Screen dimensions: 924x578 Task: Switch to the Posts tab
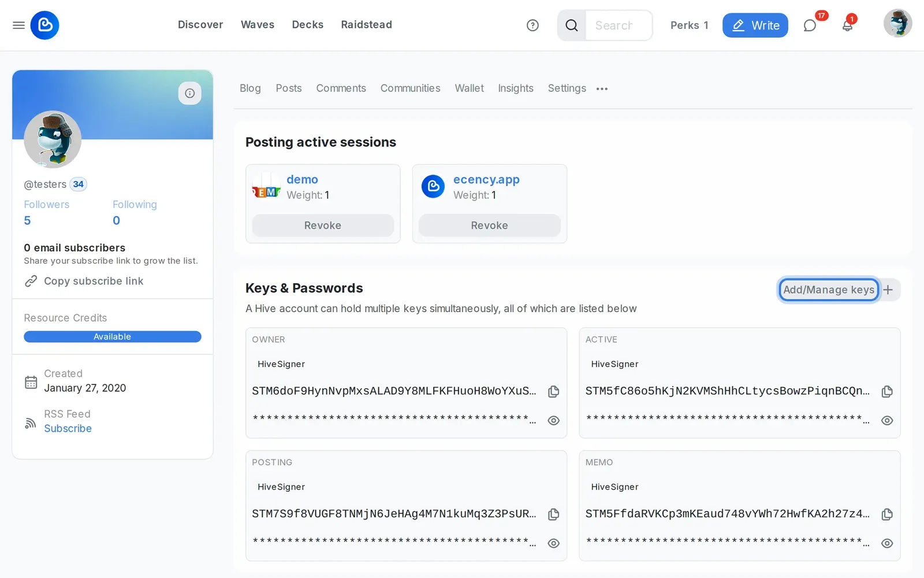pos(289,88)
